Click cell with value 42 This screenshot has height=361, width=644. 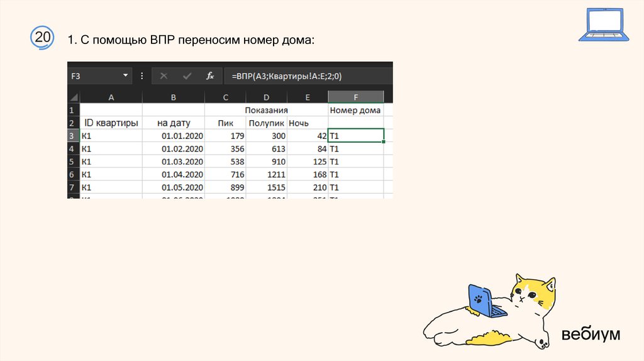(x=308, y=135)
